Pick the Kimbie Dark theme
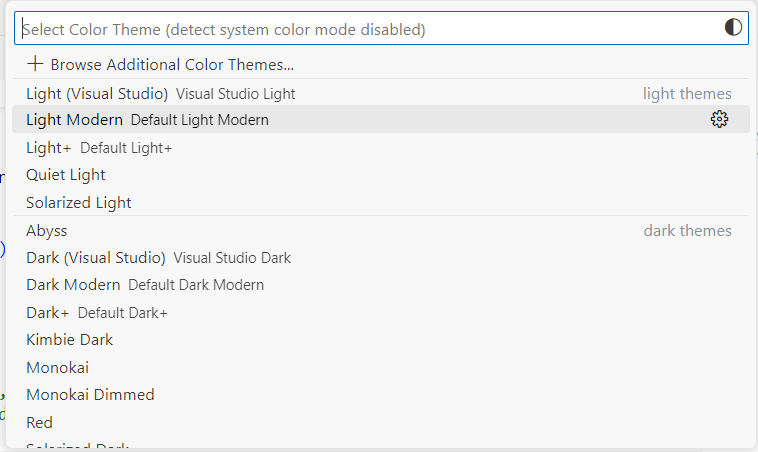This screenshot has height=452, width=758. click(x=381, y=340)
